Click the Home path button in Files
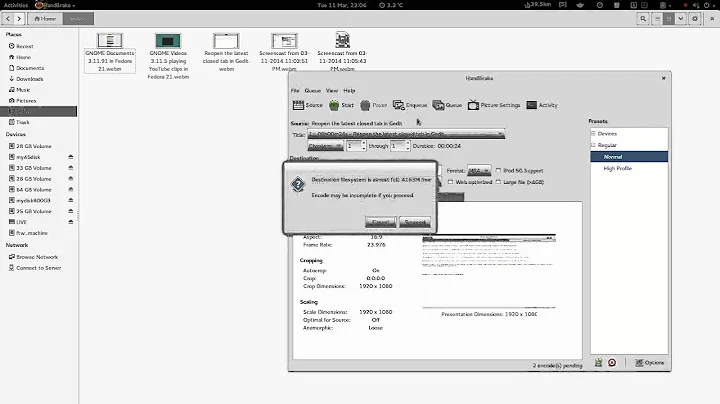 (x=45, y=19)
